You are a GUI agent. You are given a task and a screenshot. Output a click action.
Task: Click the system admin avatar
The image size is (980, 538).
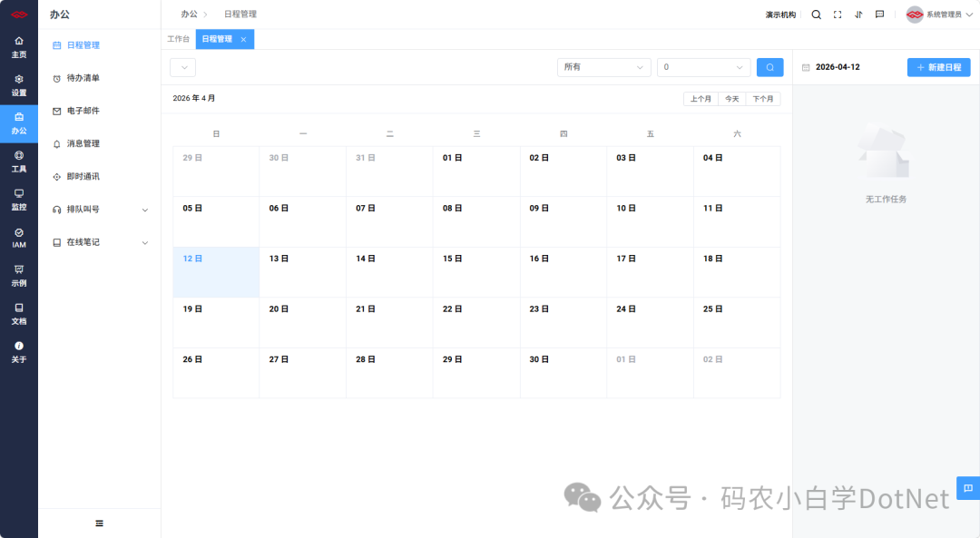(x=915, y=15)
